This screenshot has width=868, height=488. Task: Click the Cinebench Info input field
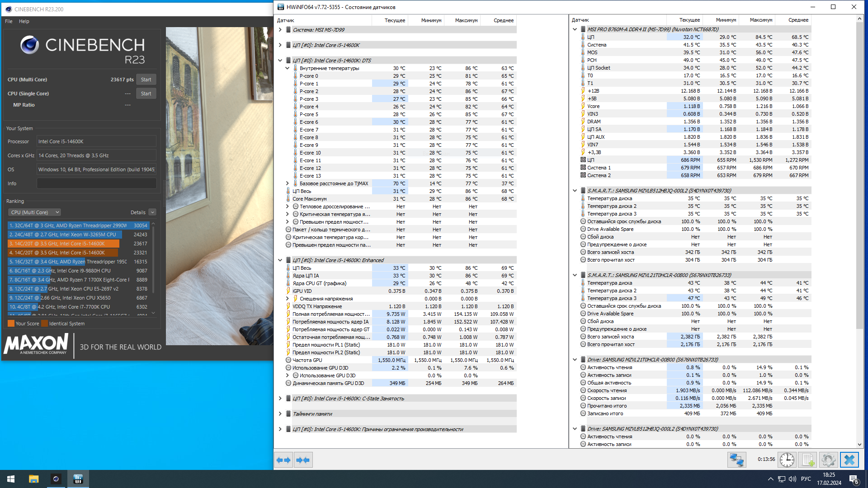click(96, 183)
